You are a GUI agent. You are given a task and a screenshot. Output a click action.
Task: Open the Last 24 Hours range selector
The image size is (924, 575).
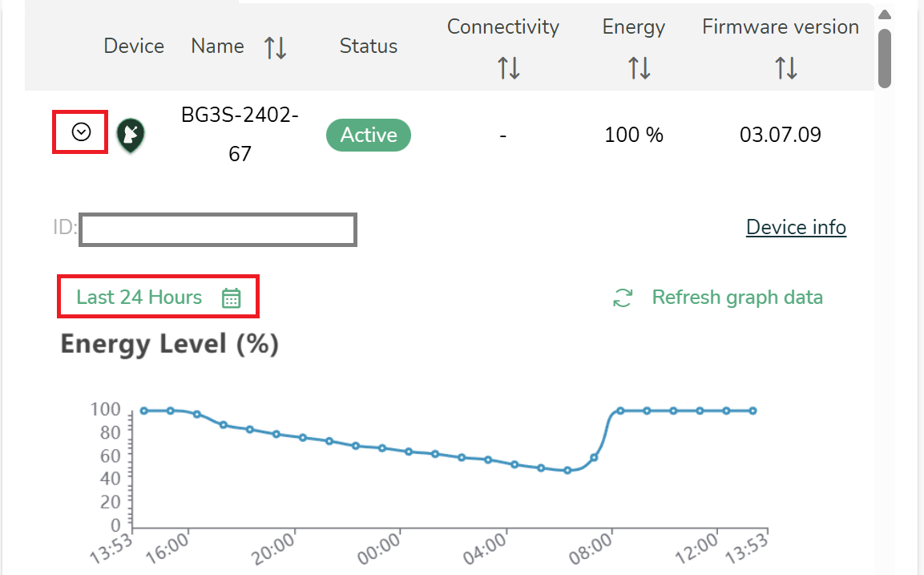coord(139,298)
